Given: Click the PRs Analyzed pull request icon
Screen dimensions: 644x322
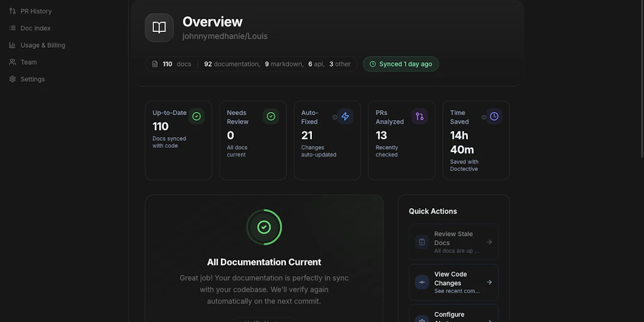Looking at the screenshot, I should (x=419, y=116).
